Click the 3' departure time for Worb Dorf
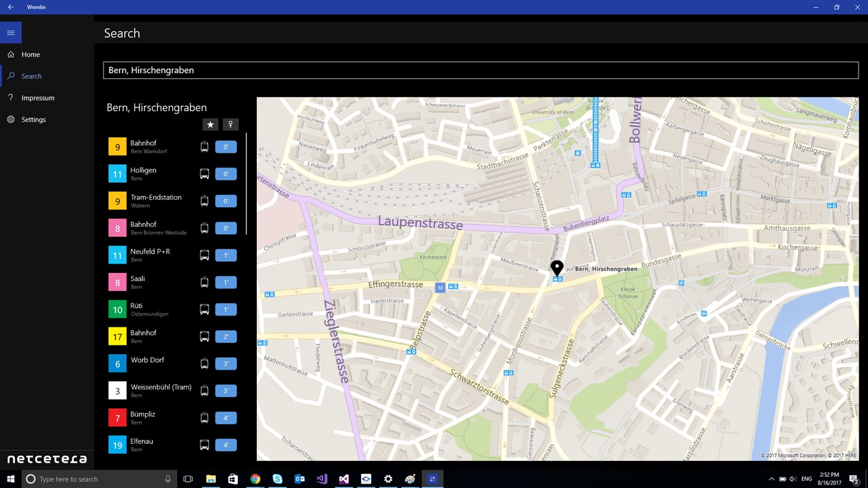 (226, 363)
